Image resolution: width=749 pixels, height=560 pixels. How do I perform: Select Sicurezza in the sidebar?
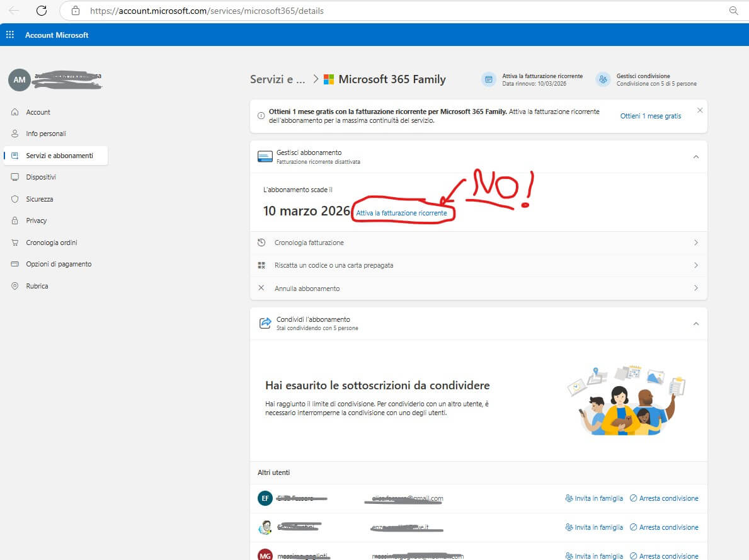point(40,199)
